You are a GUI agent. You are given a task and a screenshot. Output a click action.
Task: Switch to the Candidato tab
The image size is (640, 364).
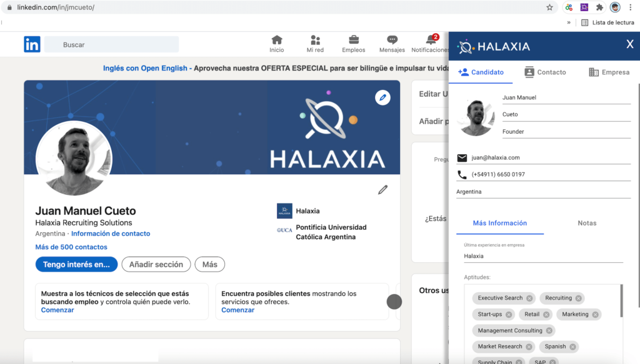point(481,72)
